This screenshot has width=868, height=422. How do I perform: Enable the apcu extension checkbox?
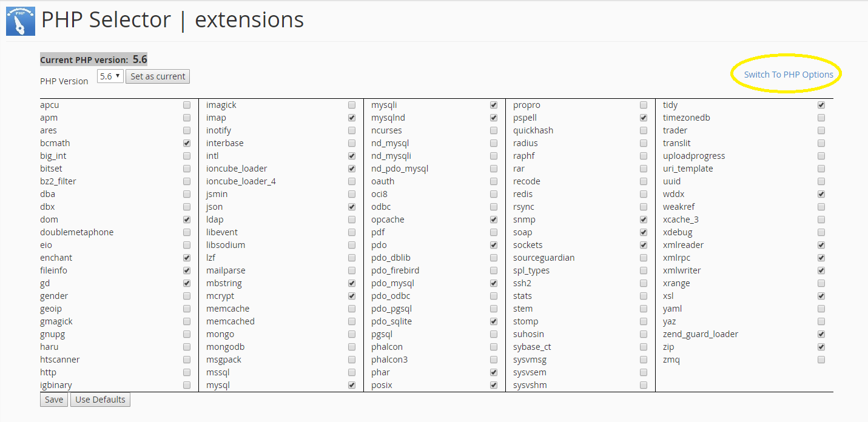click(187, 105)
